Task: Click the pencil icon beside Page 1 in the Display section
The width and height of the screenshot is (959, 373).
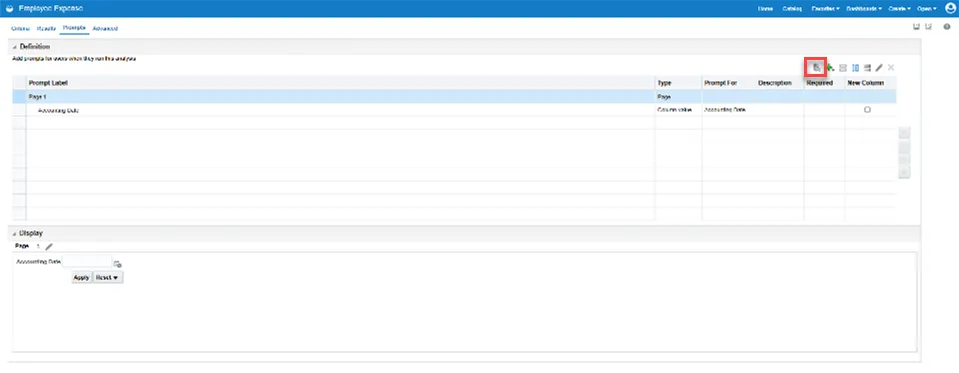Action: tap(50, 246)
